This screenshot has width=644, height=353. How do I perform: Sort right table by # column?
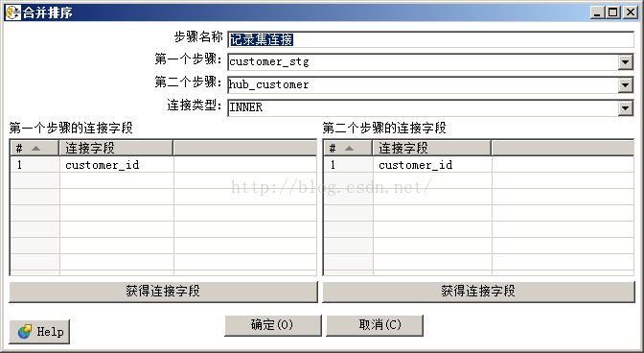348,148
